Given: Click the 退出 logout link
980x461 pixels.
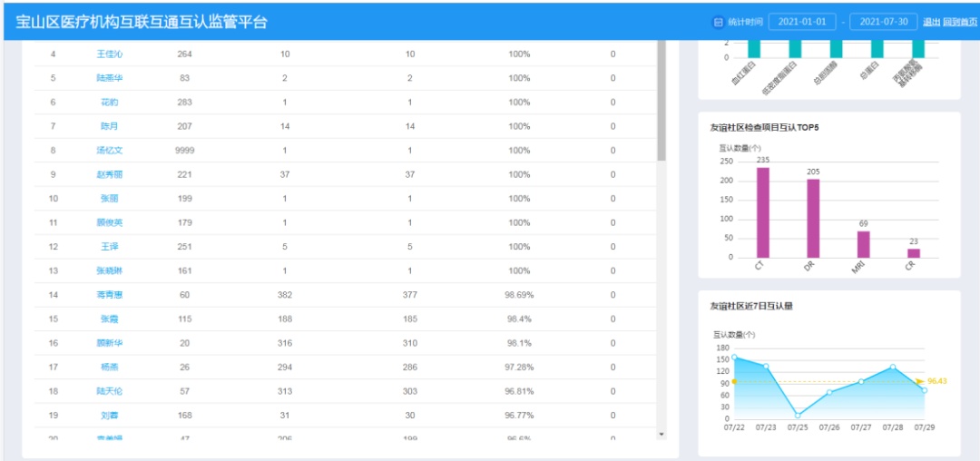Looking at the screenshot, I should click(x=931, y=22).
